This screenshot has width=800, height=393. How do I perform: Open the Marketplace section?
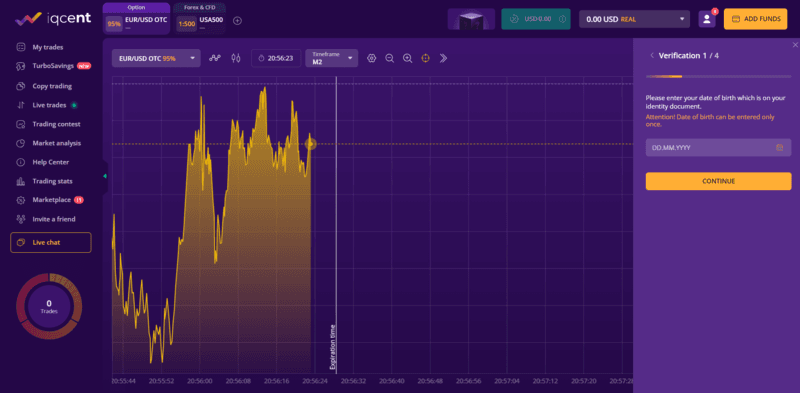click(x=51, y=200)
